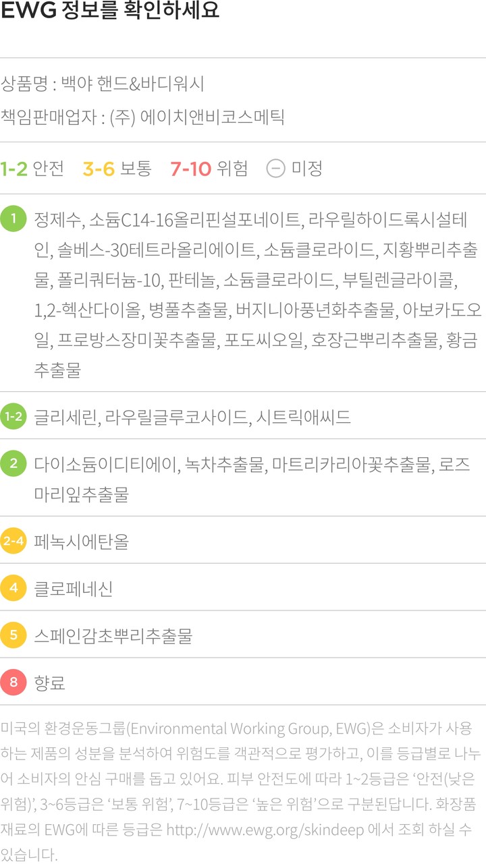Click the yellow grade 5 badge
The image size is (486, 868).
click(x=13, y=635)
